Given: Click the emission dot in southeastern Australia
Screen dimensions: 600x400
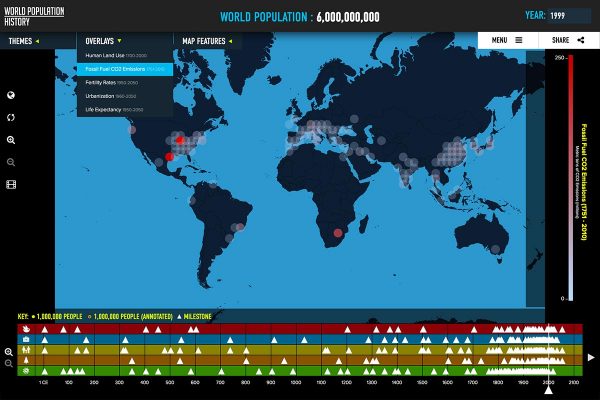Looking at the screenshot, I should click(496, 249).
